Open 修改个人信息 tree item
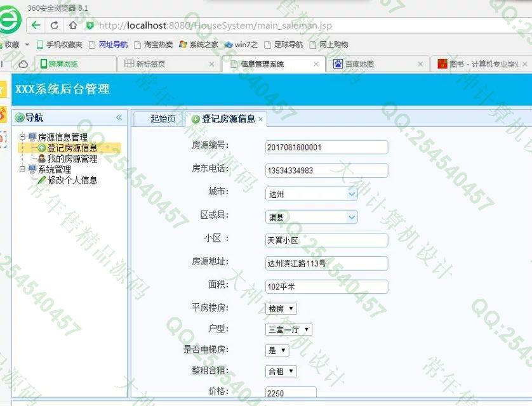The height and width of the screenshot is (406, 532). coord(72,180)
